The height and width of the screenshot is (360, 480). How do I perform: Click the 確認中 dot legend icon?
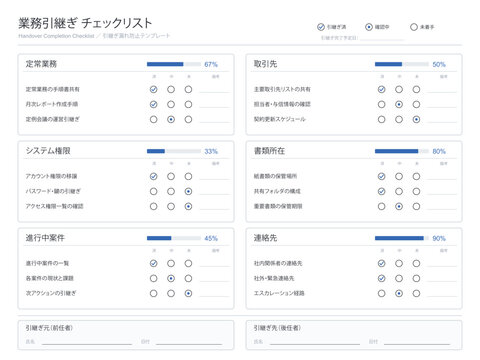(x=369, y=27)
